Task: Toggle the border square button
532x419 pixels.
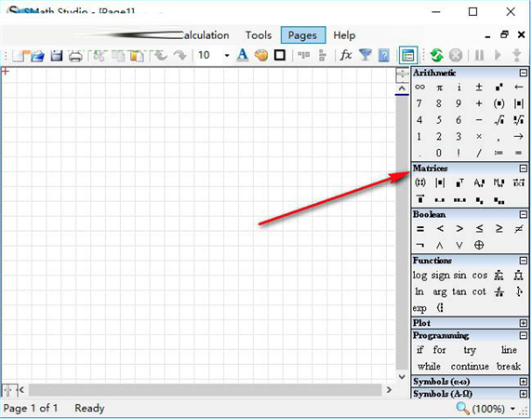Action: click(x=280, y=55)
